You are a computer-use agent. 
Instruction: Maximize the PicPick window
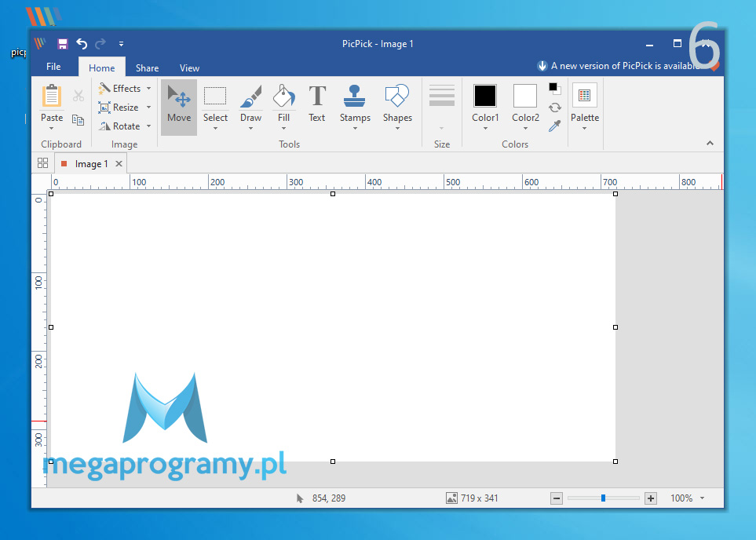(x=677, y=43)
